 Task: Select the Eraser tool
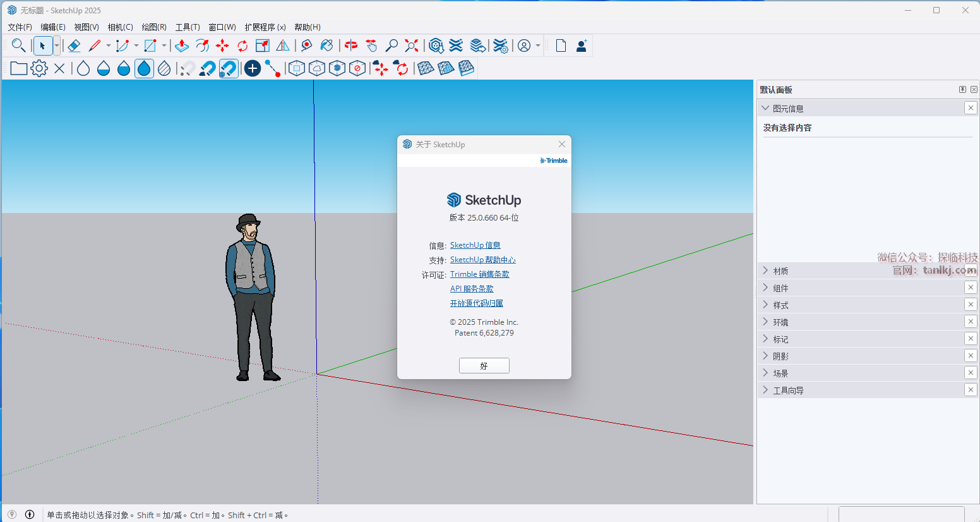coord(74,46)
